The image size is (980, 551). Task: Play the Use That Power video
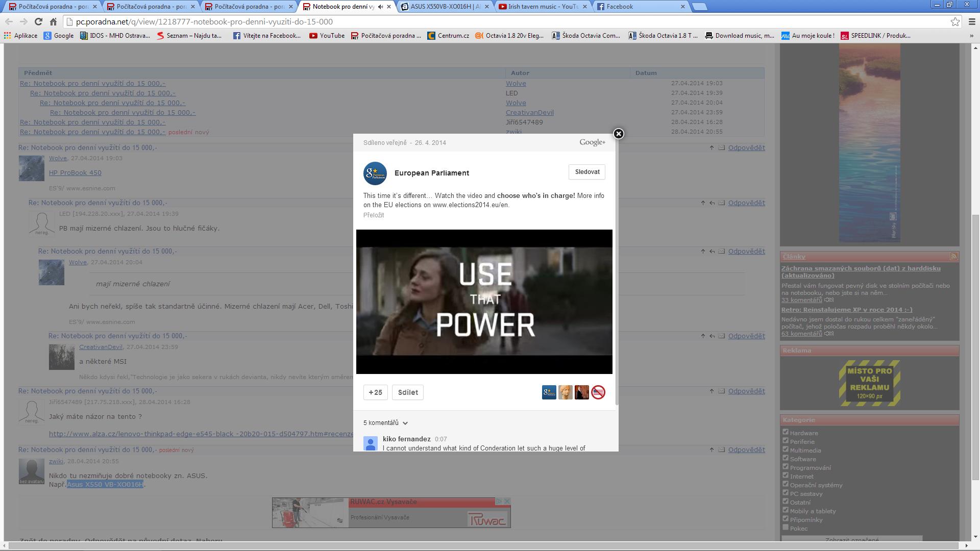coord(484,302)
